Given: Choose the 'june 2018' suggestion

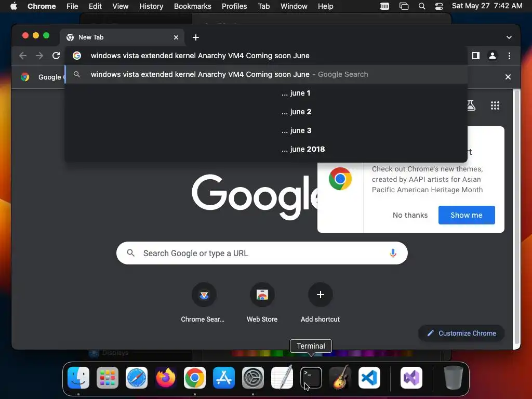Looking at the screenshot, I should [266, 149].
